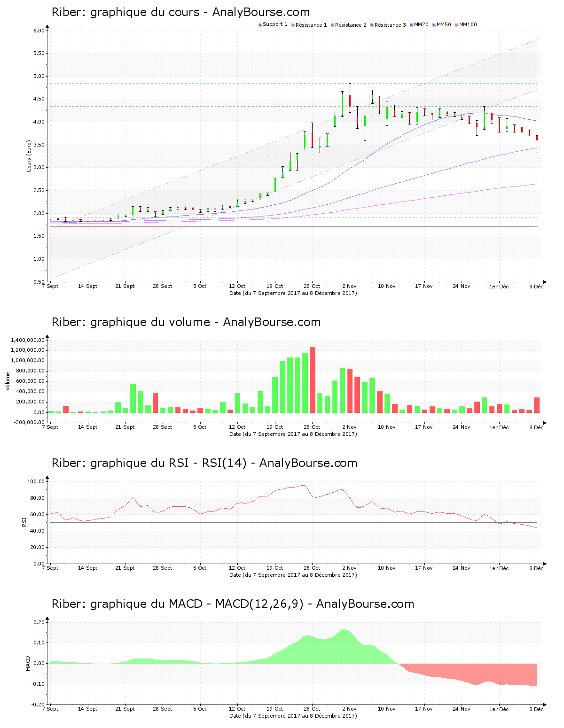564x728 pixels.
Task: Click the date range caption under price chart
Action: click(293, 293)
